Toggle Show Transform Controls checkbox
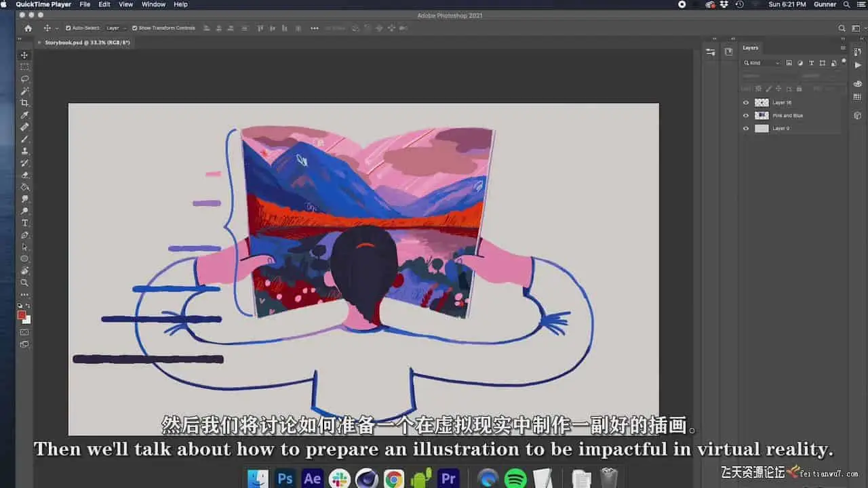Viewport: 868px width, 488px height. 134,28
